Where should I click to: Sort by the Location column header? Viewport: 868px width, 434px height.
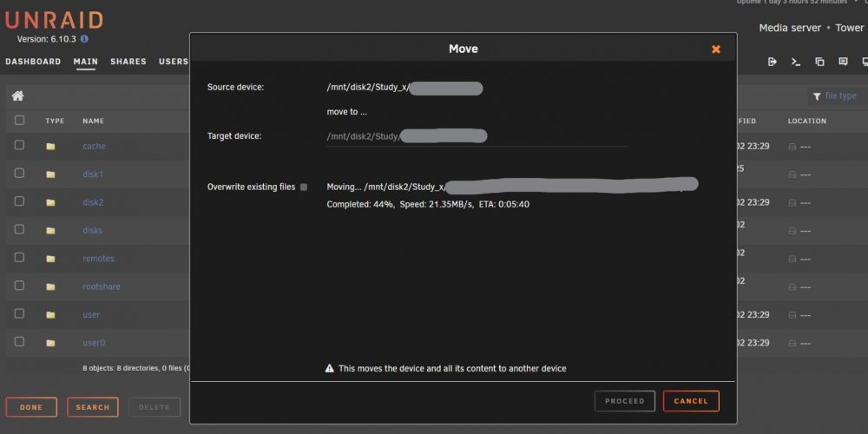[x=807, y=121]
